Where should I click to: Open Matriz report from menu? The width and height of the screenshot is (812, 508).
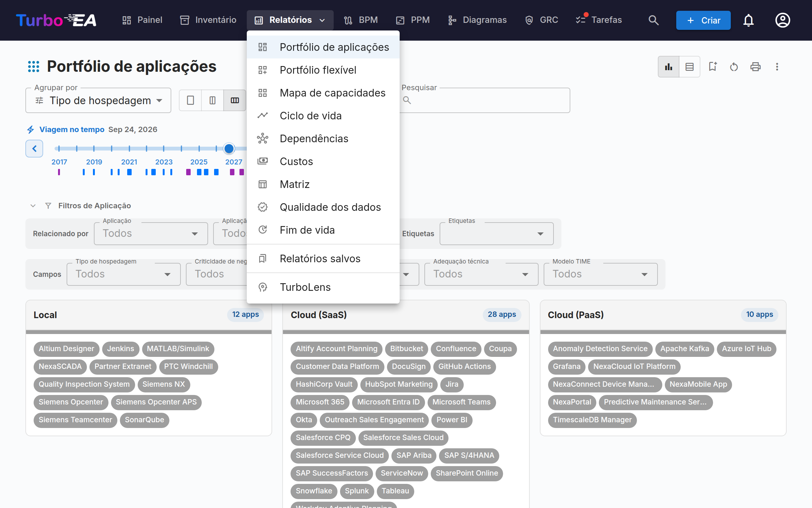click(x=323, y=184)
